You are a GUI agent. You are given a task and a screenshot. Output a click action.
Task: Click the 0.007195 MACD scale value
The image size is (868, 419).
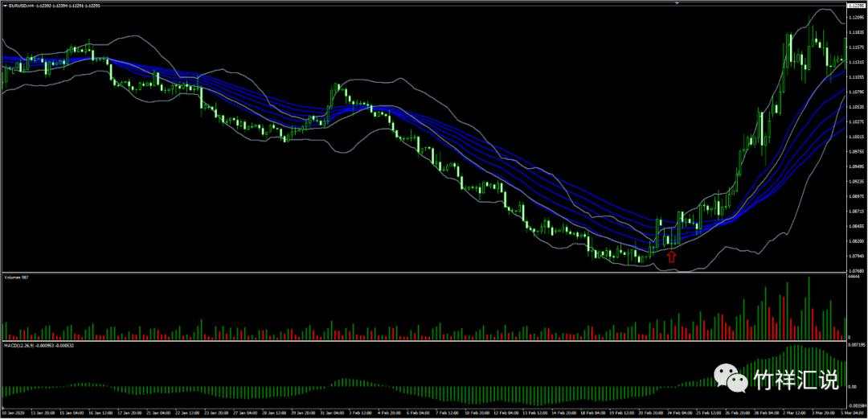pyautogui.click(x=857, y=345)
